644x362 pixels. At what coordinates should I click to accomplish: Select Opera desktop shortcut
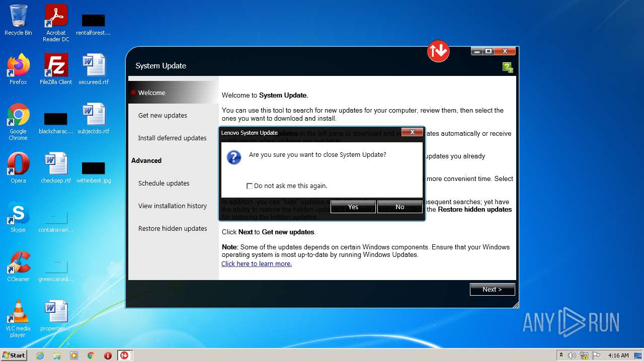[x=18, y=168]
